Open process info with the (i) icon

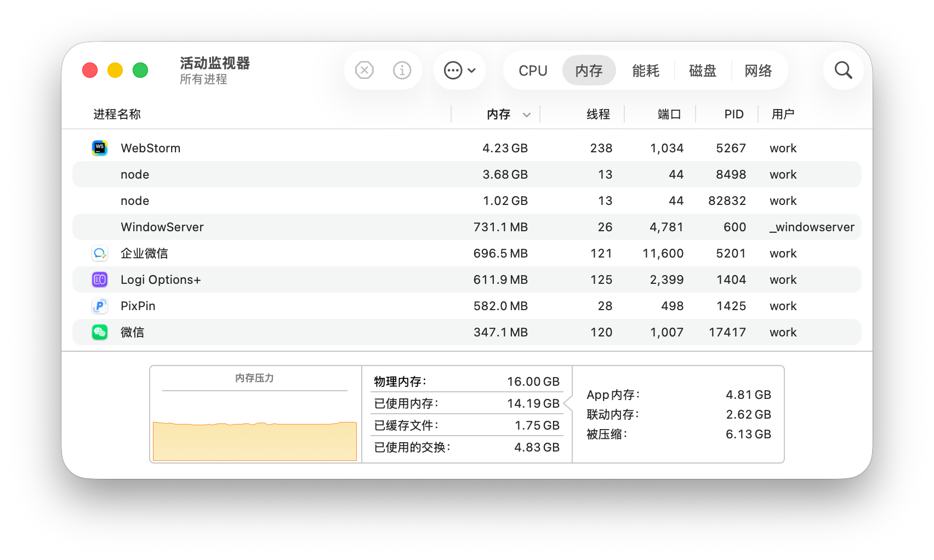[402, 70]
